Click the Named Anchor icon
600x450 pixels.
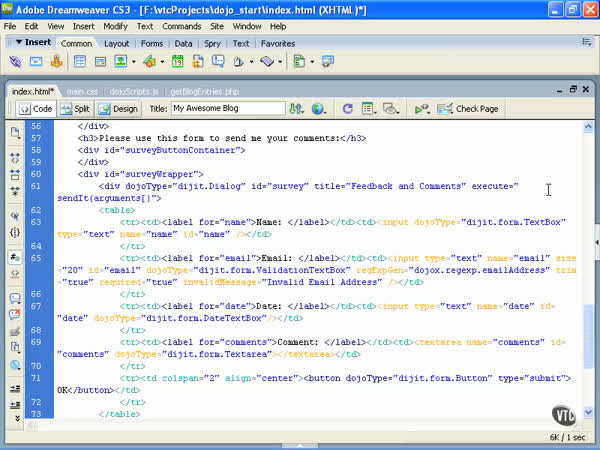click(58, 62)
